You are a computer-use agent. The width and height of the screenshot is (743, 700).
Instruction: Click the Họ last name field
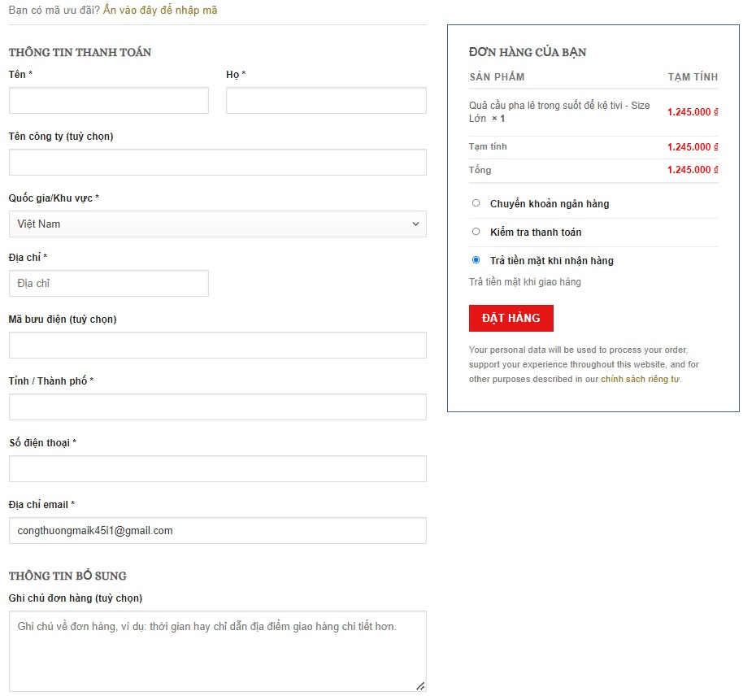pos(326,101)
